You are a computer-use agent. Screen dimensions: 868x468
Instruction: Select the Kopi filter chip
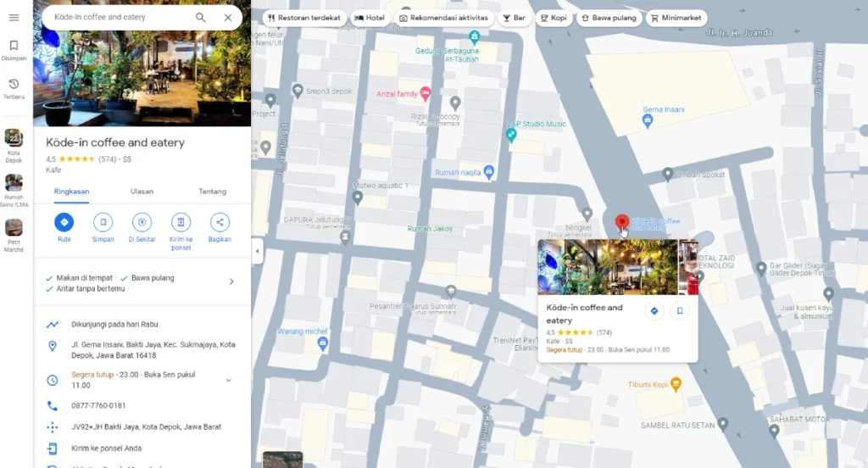tap(553, 18)
